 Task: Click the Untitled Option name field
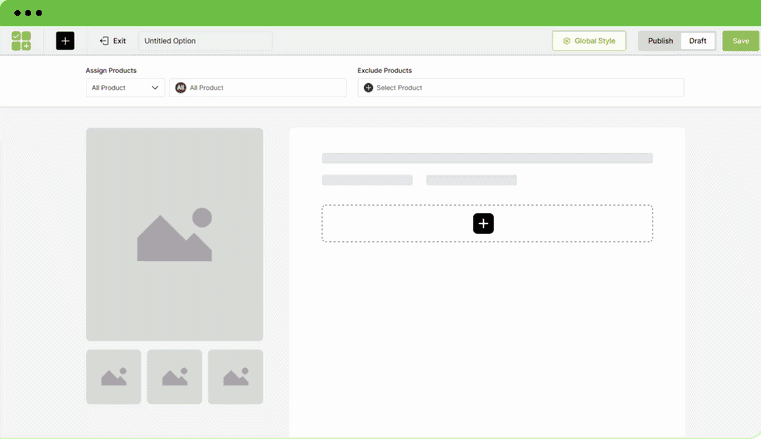205,41
